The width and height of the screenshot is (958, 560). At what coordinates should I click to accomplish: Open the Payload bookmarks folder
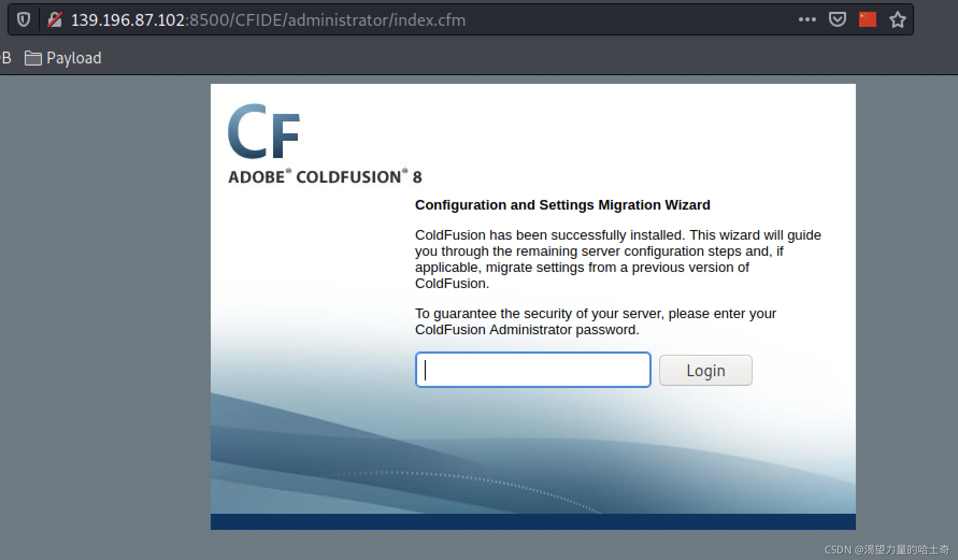63,58
